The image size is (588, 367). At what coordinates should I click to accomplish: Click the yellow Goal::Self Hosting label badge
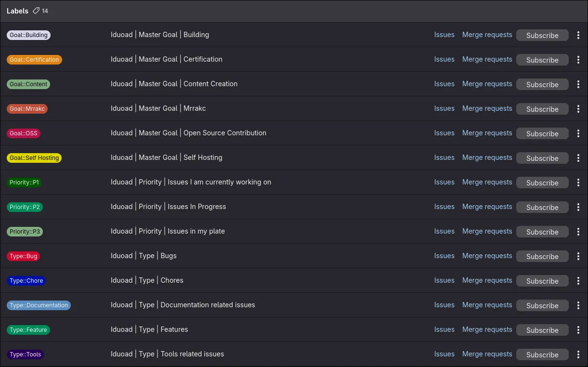[34, 158]
